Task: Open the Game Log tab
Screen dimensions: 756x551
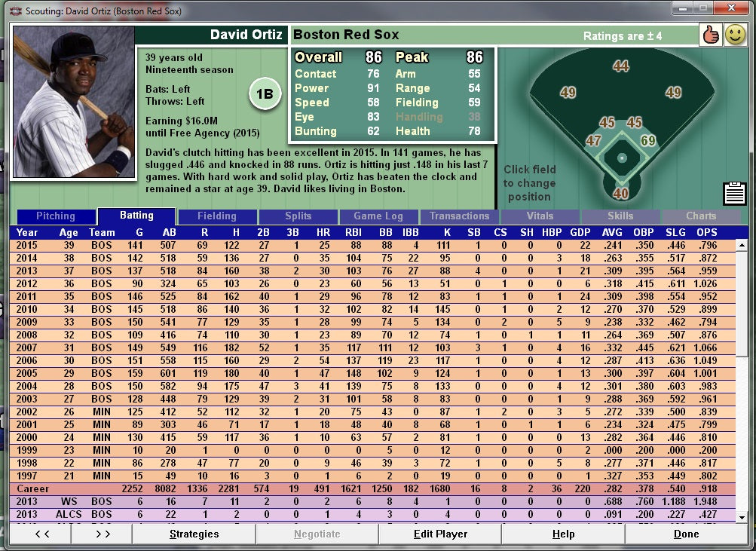Action: tap(378, 216)
